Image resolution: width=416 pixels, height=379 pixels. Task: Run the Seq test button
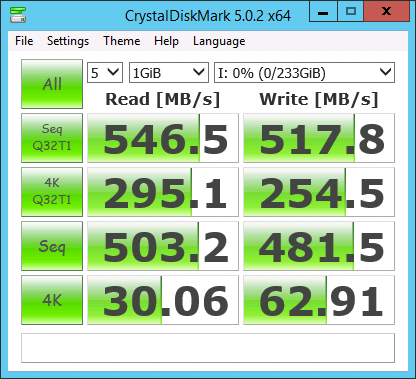click(x=52, y=246)
